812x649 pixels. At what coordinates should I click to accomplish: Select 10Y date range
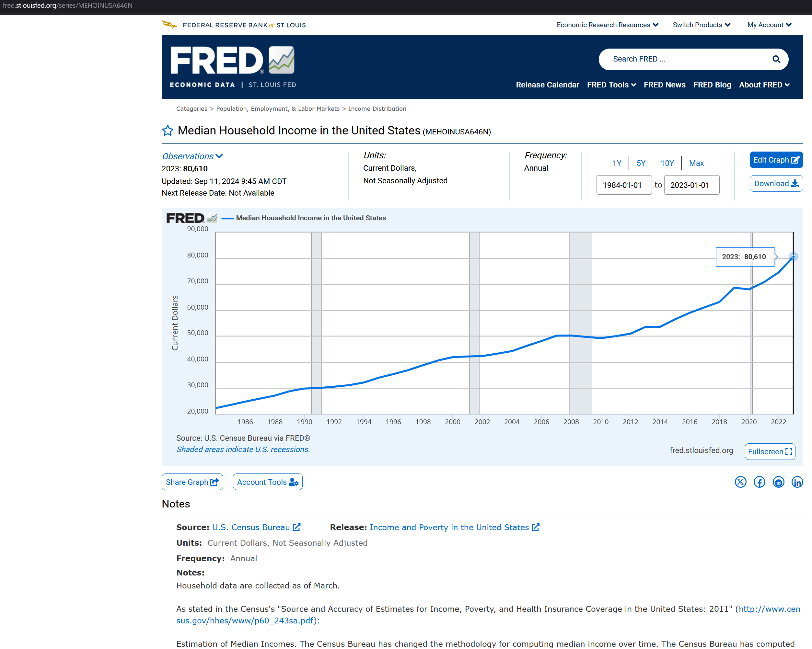pyautogui.click(x=667, y=163)
